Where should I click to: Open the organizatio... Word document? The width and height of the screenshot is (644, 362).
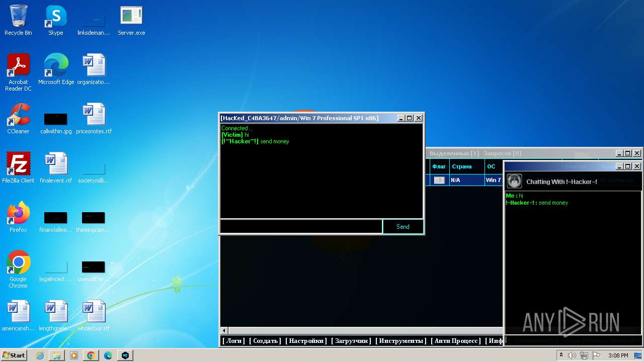coord(94,69)
